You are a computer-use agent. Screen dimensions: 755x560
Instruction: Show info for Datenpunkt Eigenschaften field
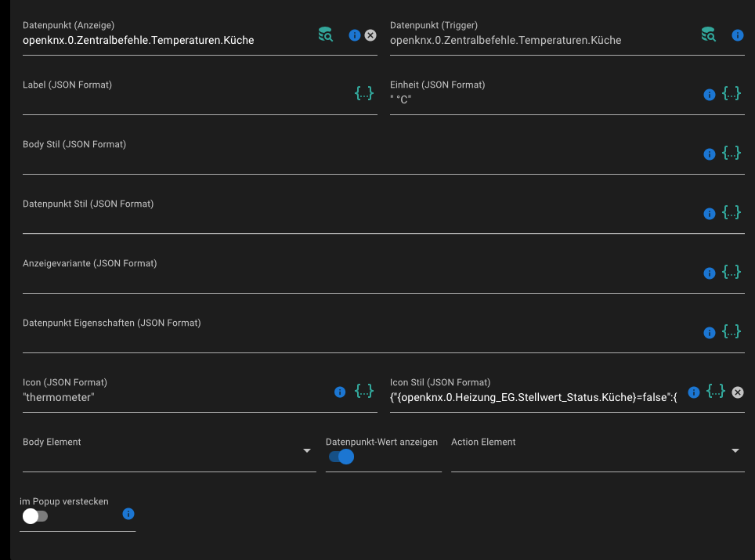click(x=710, y=333)
